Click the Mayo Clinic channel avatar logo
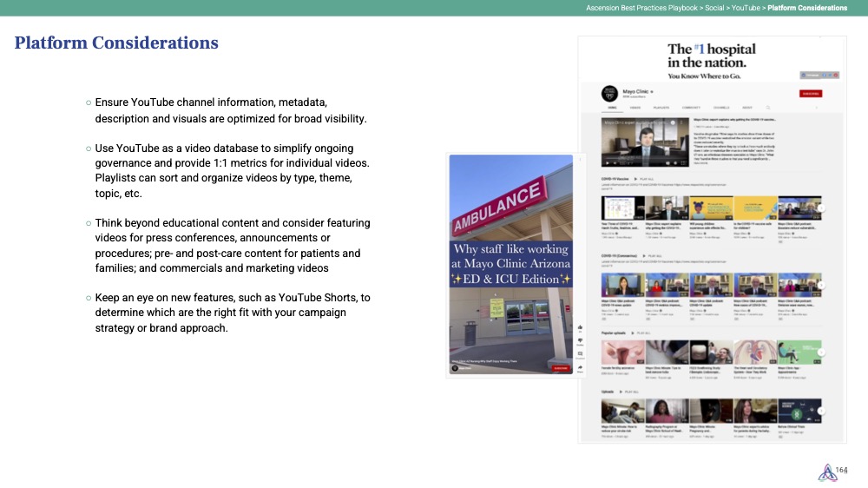Image resolution: width=868 pixels, height=488 pixels. pos(609,92)
